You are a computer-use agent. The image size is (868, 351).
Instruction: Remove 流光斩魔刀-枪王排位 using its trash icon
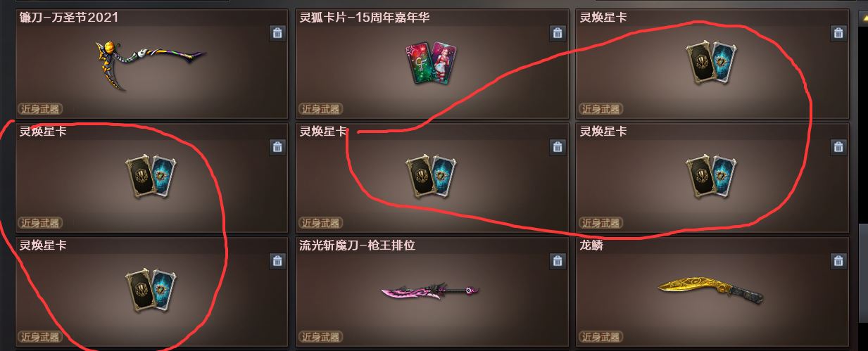tap(558, 261)
